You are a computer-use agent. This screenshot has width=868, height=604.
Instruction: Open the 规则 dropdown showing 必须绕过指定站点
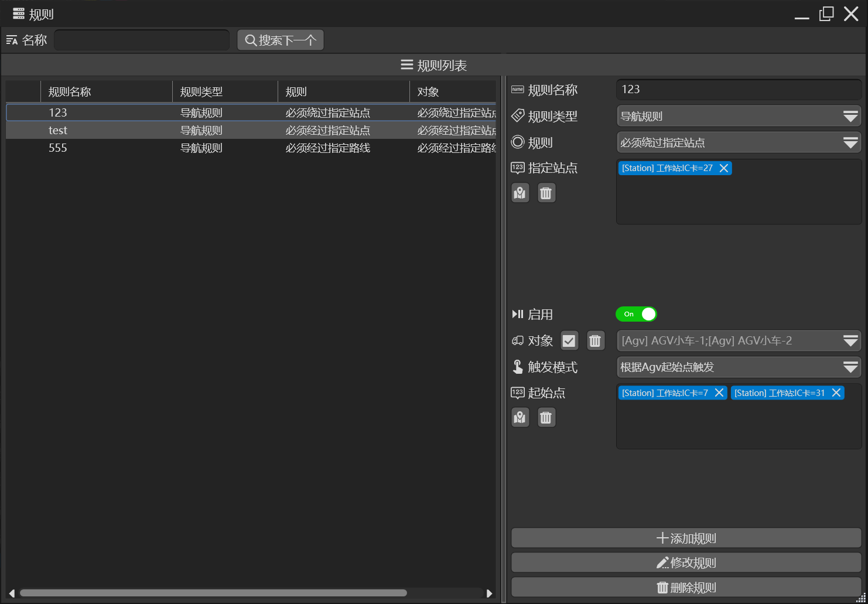[739, 142]
